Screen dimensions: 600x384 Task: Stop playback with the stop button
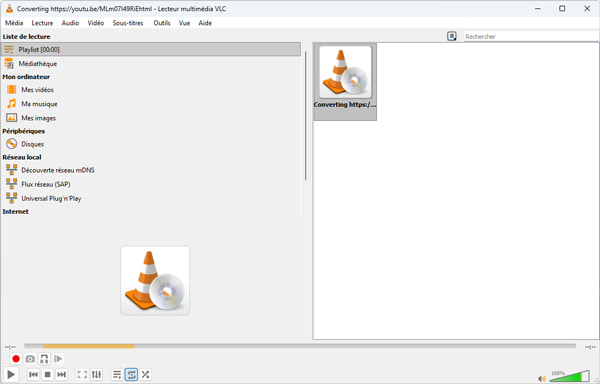point(47,374)
